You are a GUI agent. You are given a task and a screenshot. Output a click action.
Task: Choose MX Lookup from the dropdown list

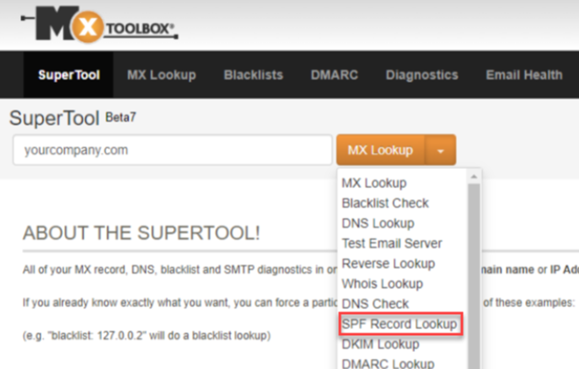click(374, 183)
